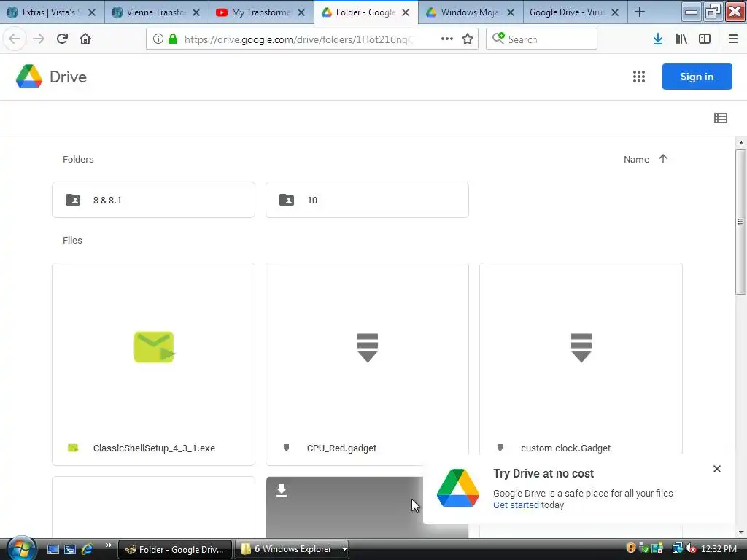This screenshot has height=560, width=747.
Task: Click the Sign in button
Action: pyautogui.click(x=697, y=77)
